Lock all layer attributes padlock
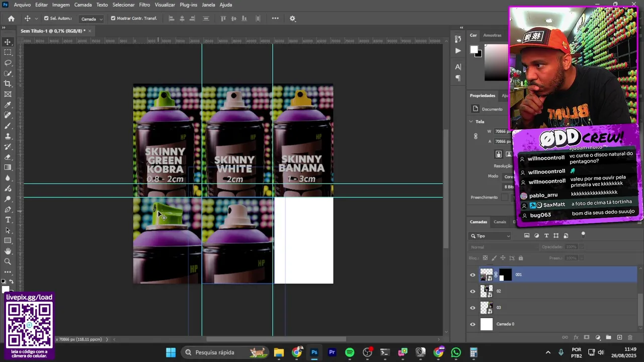Viewport: 644px width, 362px height. pyautogui.click(x=521, y=258)
